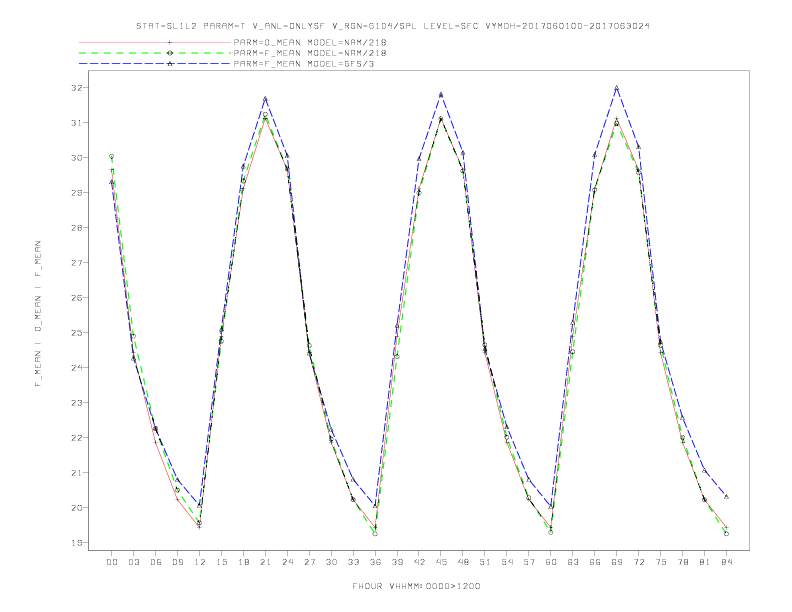Screen dimensions: 792x612
Task: Click x-axis forecast hour 24
Action: click(x=287, y=562)
